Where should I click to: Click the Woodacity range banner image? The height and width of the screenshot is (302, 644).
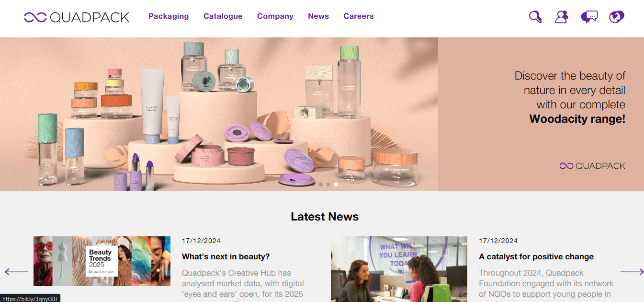(x=219, y=114)
